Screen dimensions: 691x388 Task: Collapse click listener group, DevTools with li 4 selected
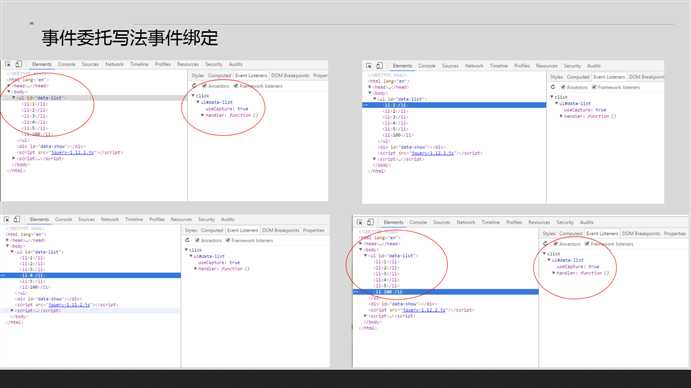[x=186, y=250]
